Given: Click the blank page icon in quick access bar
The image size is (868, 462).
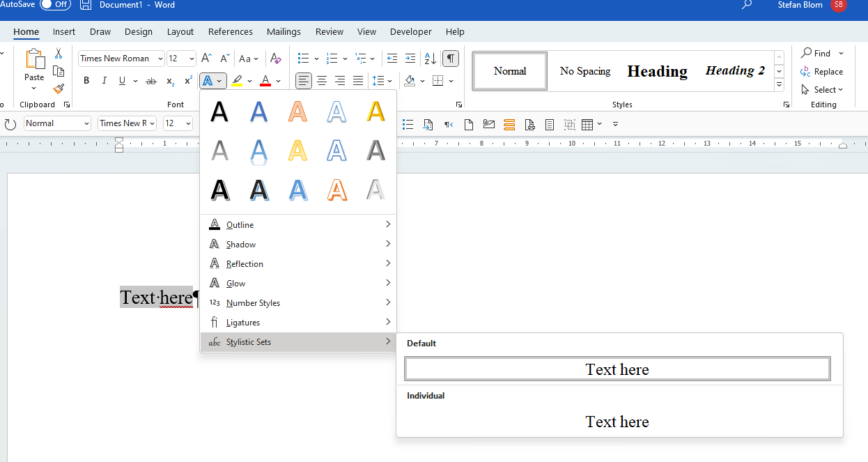Looking at the screenshot, I should pyautogui.click(x=469, y=124).
